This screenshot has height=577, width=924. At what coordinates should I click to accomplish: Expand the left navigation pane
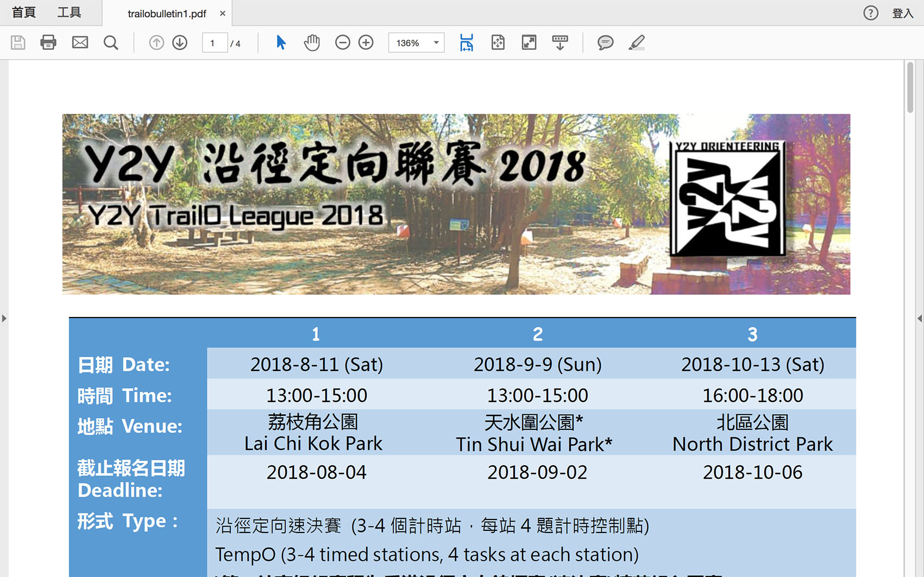coord(4,319)
